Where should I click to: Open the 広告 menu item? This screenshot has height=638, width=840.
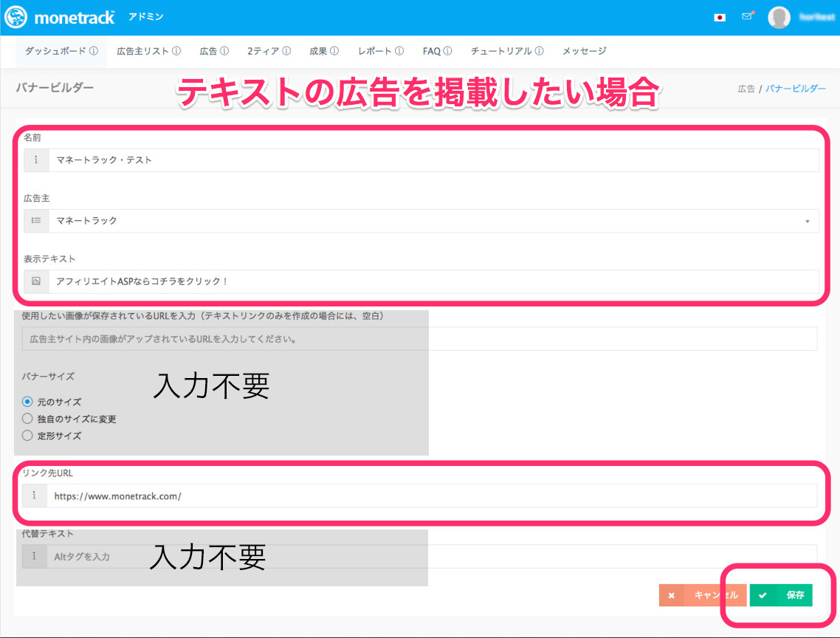point(214,51)
